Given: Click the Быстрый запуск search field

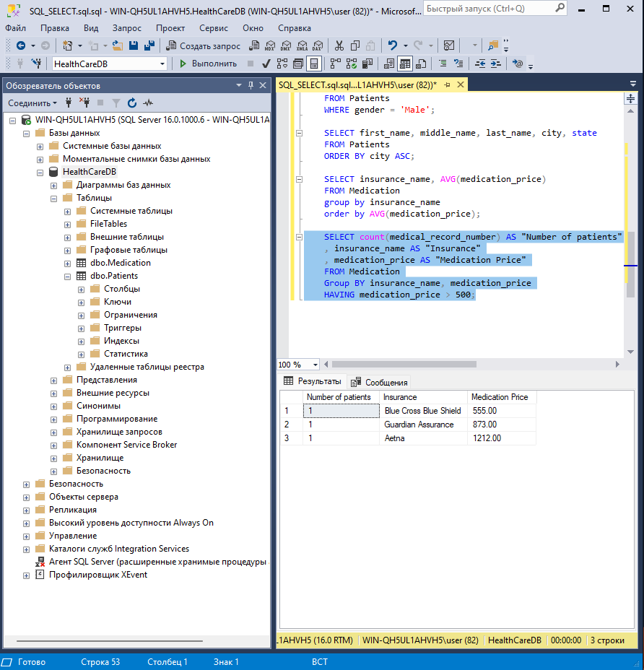Looking at the screenshot, I should coord(495,9).
